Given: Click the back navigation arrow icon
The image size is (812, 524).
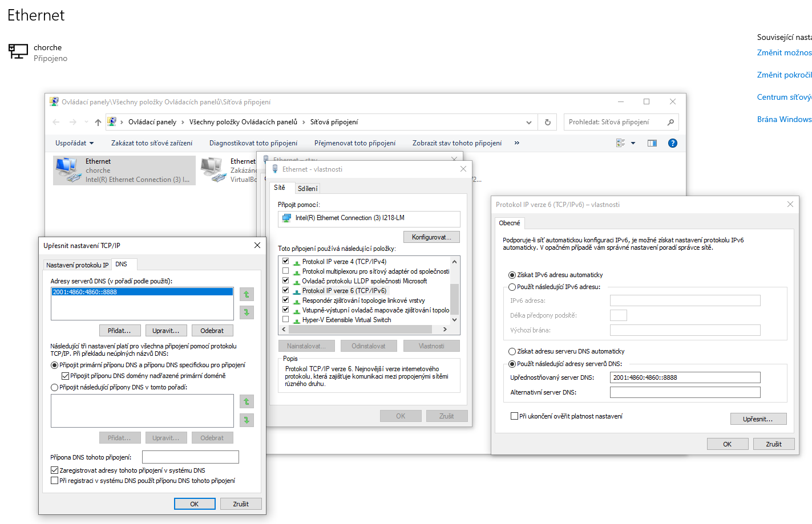Looking at the screenshot, I should tap(55, 121).
